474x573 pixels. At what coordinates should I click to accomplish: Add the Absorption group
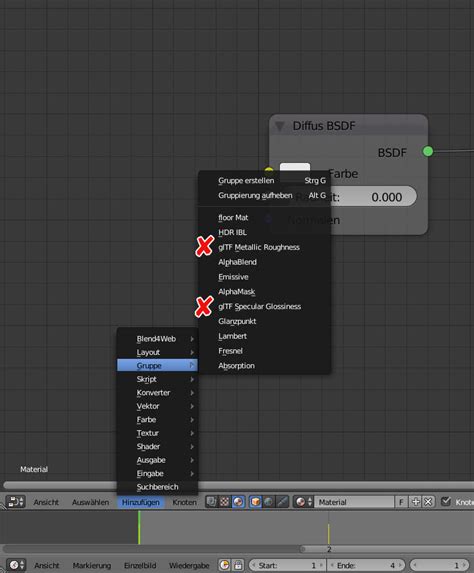[x=265, y=366]
